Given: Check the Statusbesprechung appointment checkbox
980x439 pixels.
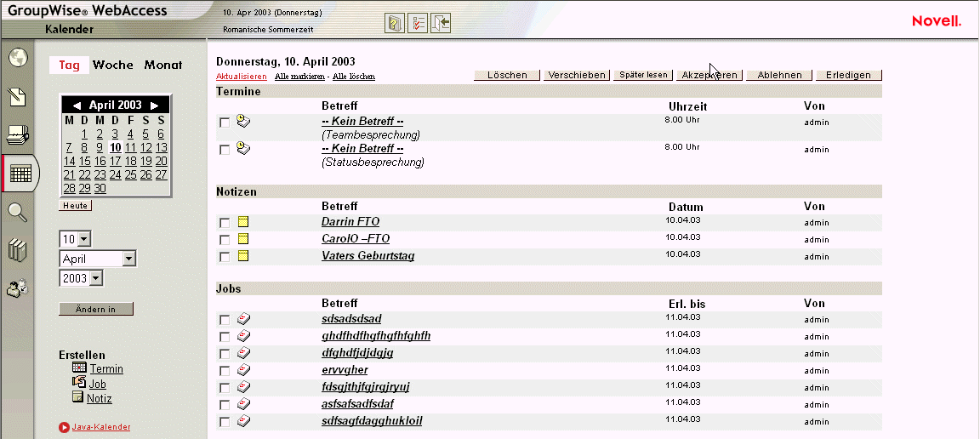Looking at the screenshot, I should click(225, 150).
